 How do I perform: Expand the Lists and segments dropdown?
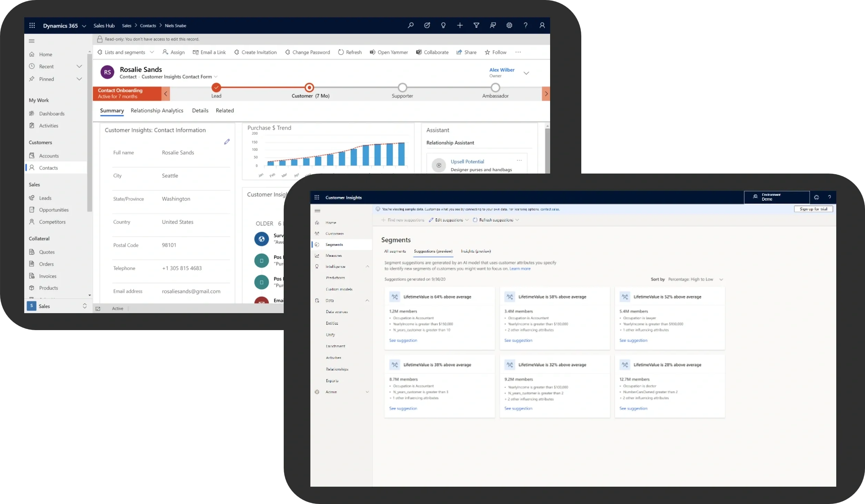[x=151, y=52]
